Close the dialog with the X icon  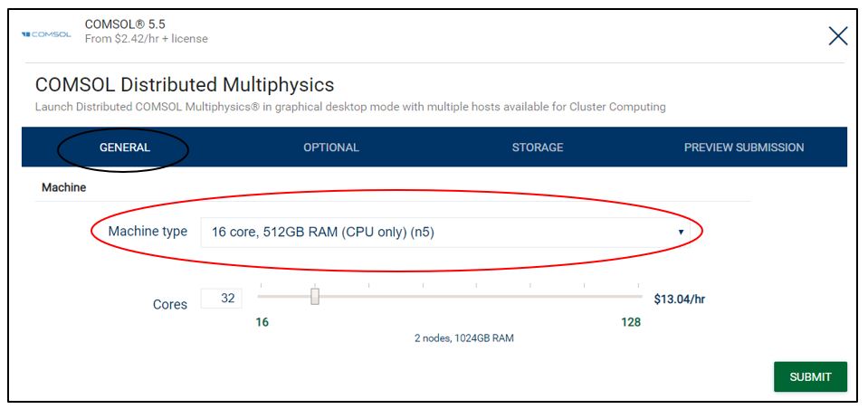point(838,36)
